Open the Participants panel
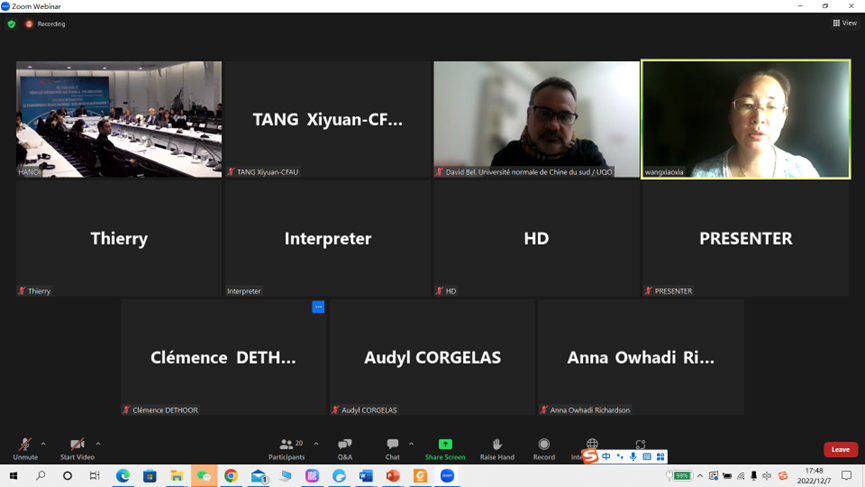Screen dimensions: 865x487 286,447
